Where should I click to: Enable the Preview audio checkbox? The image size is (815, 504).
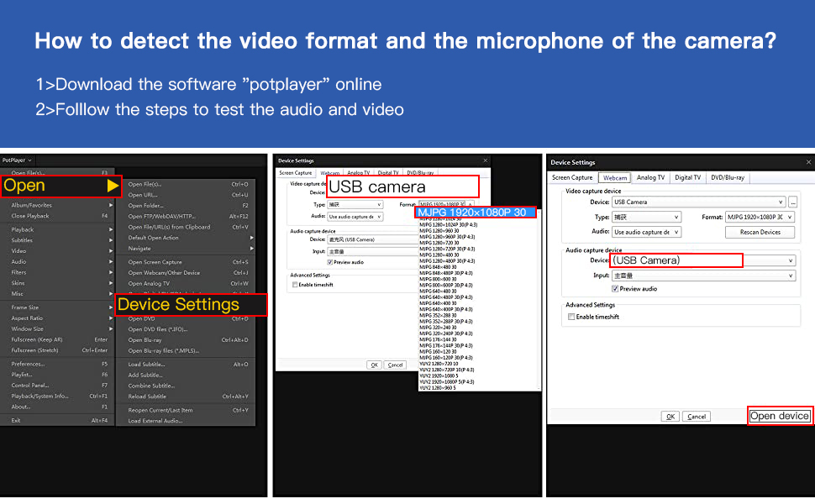click(x=615, y=289)
